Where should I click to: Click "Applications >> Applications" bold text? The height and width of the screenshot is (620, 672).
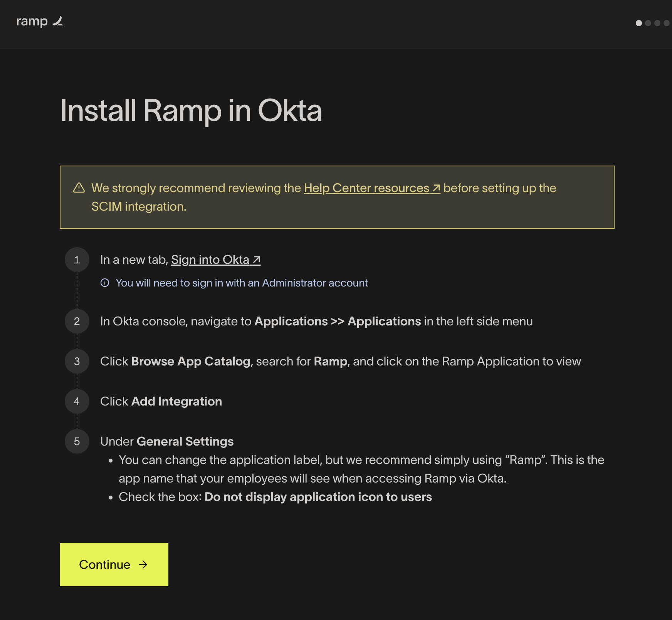(x=338, y=321)
